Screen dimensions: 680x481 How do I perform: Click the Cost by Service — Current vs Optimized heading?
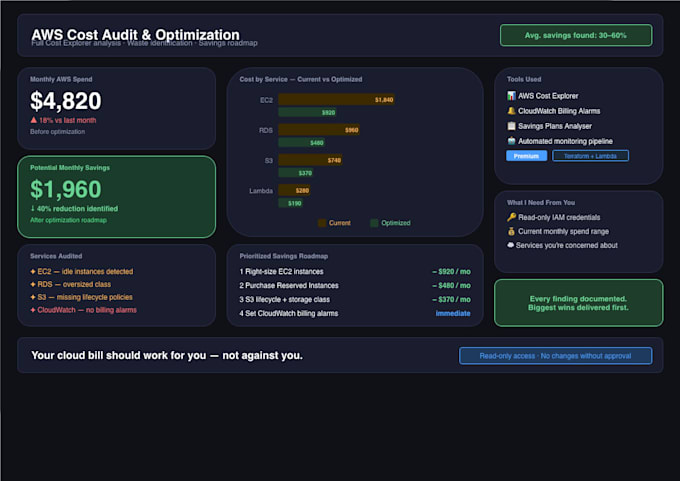(301, 79)
